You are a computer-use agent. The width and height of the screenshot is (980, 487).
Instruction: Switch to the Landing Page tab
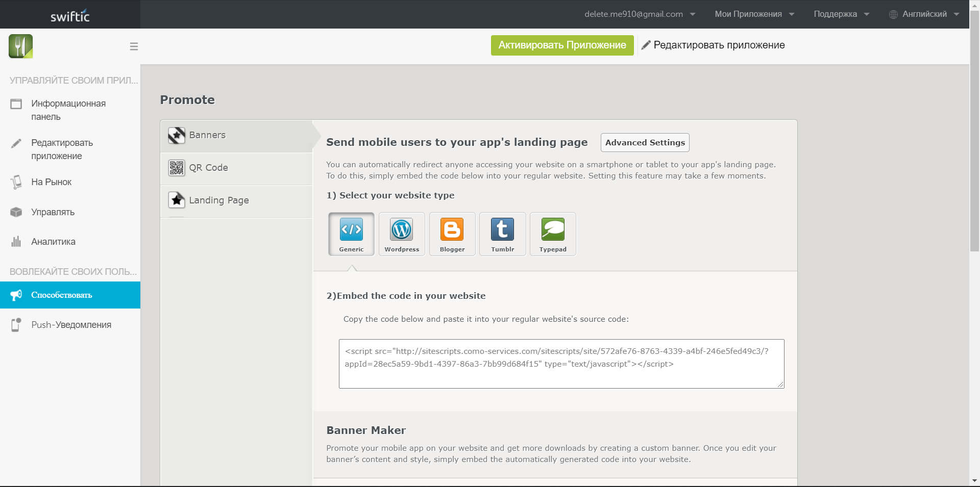pos(236,200)
